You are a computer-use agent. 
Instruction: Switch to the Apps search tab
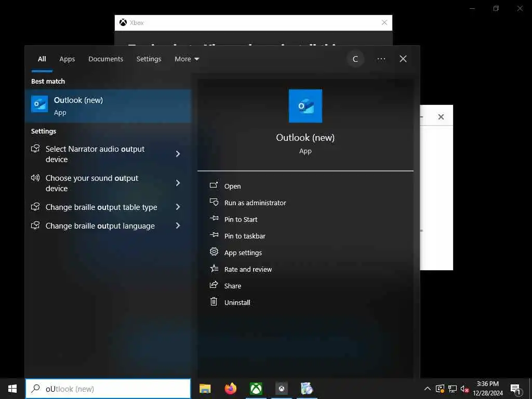67,59
